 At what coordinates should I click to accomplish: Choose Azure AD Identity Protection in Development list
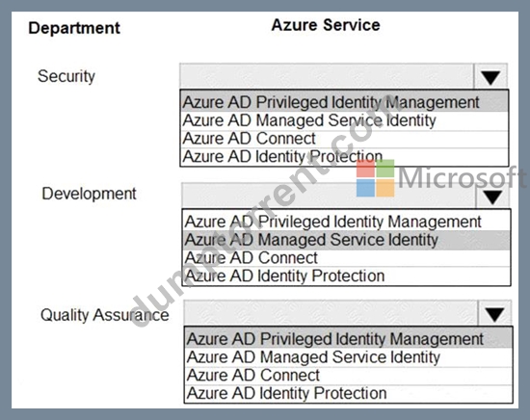pyautogui.click(x=346, y=276)
